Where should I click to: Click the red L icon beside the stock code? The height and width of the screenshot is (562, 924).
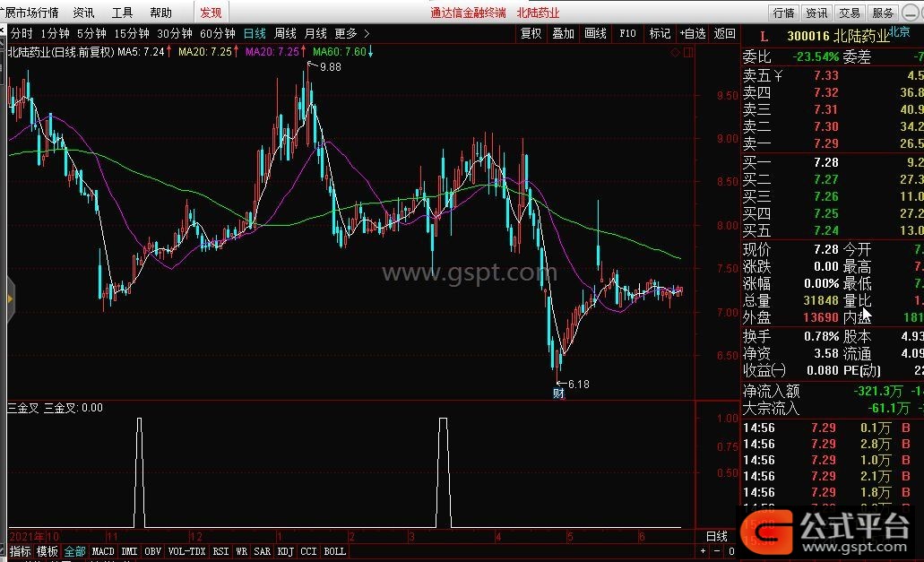[764, 37]
